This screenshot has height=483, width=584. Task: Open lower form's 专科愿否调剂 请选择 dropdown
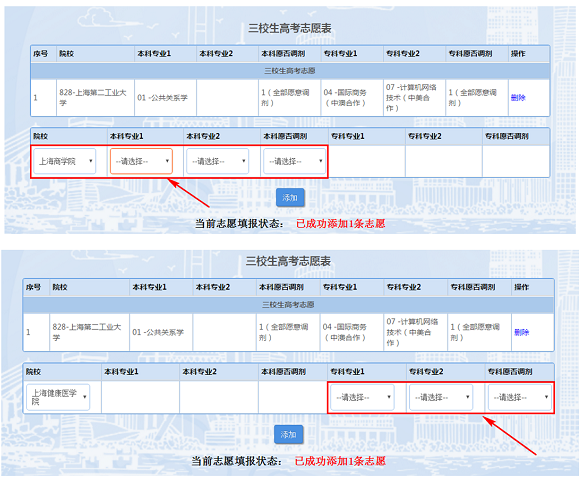coord(520,397)
